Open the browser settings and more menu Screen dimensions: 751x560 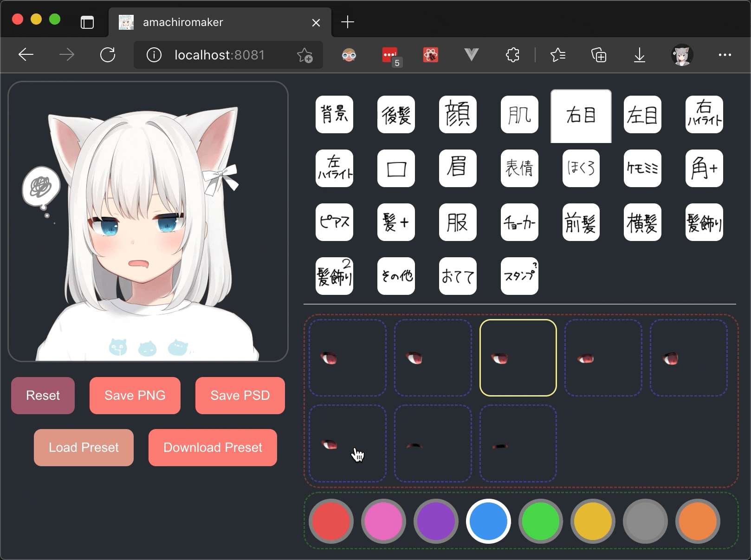click(725, 55)
